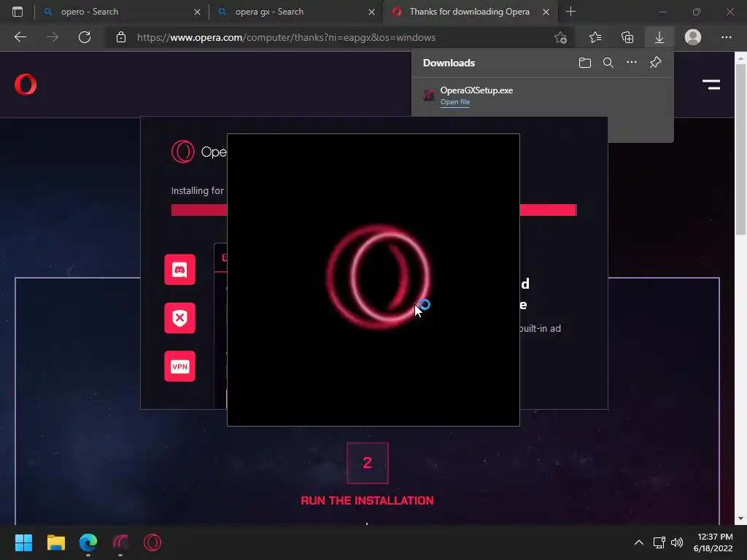Switch to the 'opero - Search' tab
The image size is (747, 560).
pos(121,12)
